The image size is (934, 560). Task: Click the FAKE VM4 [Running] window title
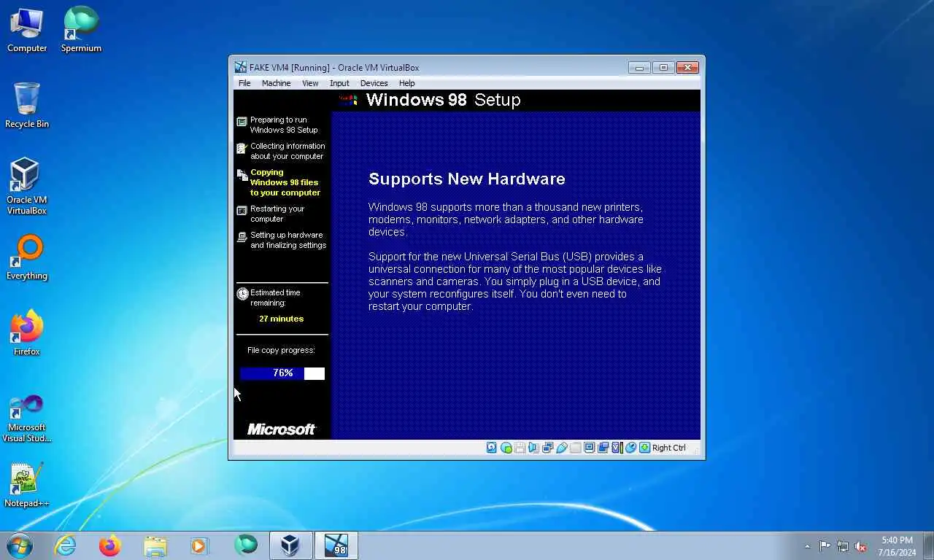(334, 68)
